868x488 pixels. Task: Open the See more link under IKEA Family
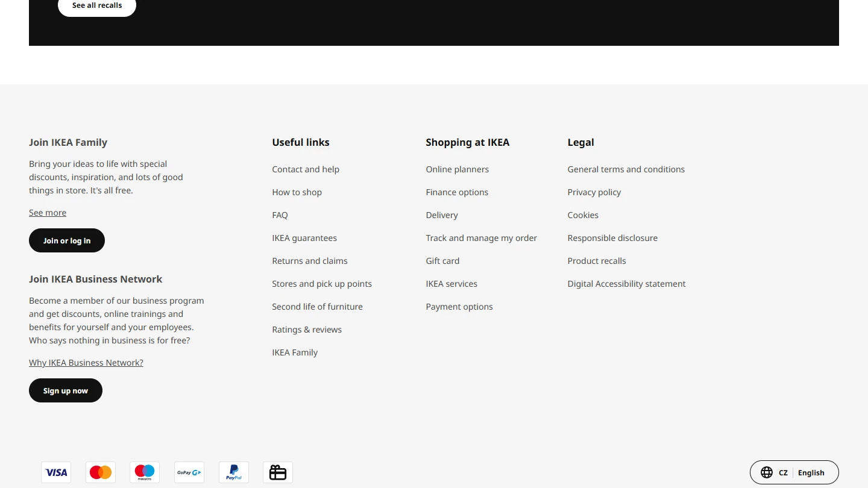pos(48,213)
